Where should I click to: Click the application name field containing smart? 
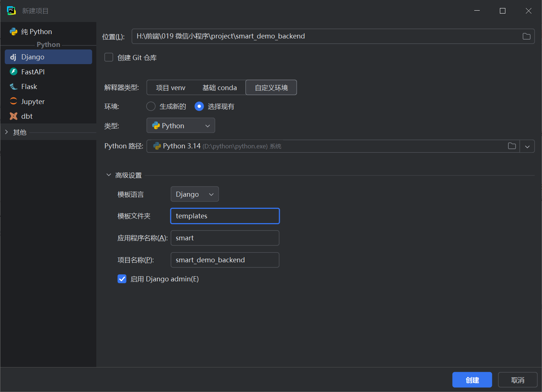tap(225, 238)
